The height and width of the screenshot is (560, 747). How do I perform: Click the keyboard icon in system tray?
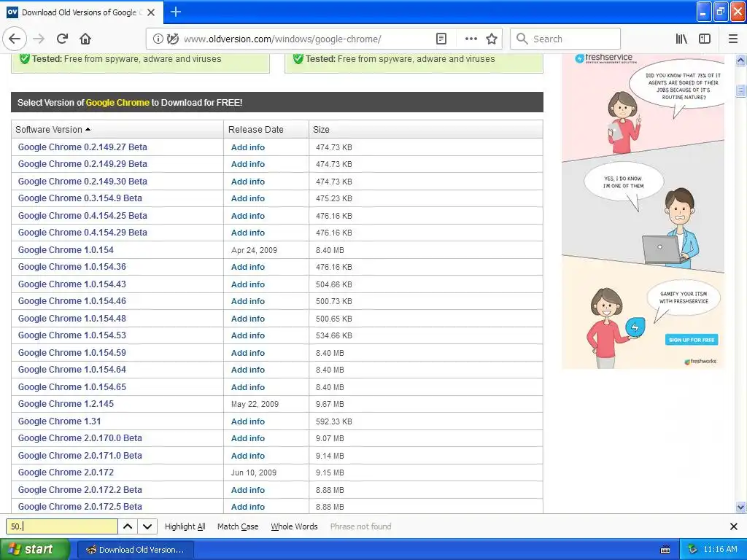(x=665, y=550)
